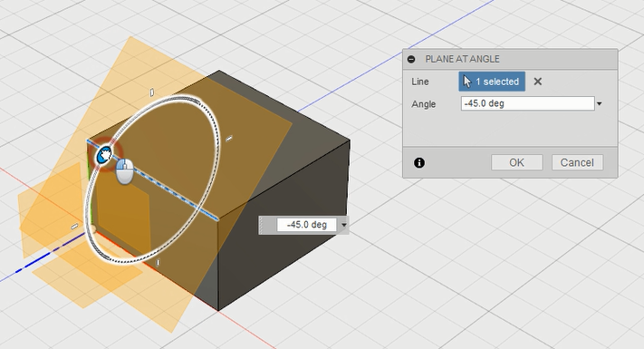The width and height of the screenshot is (644, 349).
Task: Clear the Line selection with X
Action: click(538, 82)
